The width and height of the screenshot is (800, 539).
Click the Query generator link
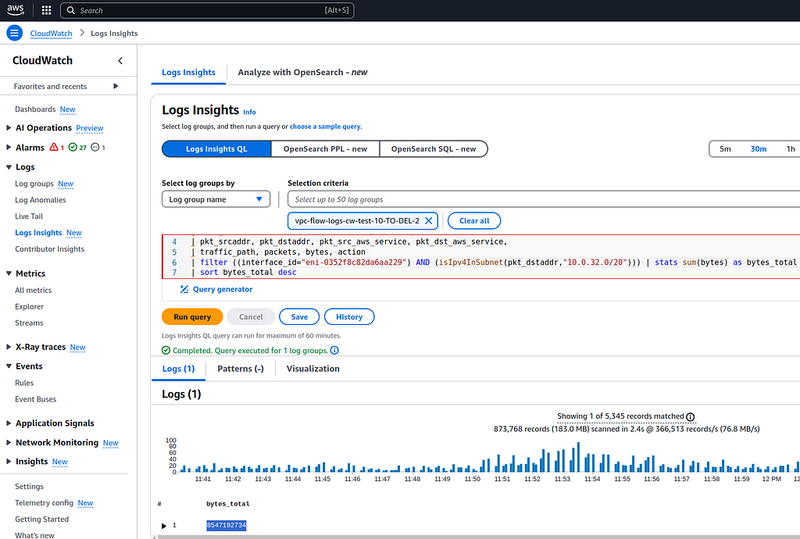222,289
